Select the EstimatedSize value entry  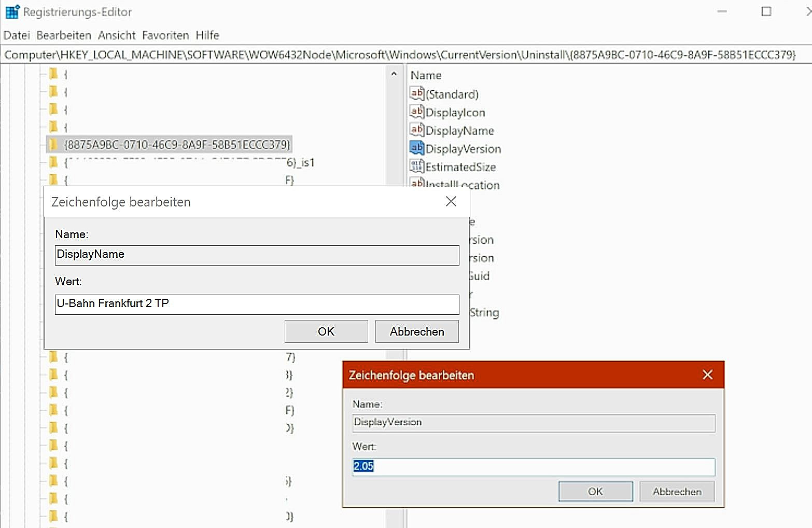tap(460, 166)
